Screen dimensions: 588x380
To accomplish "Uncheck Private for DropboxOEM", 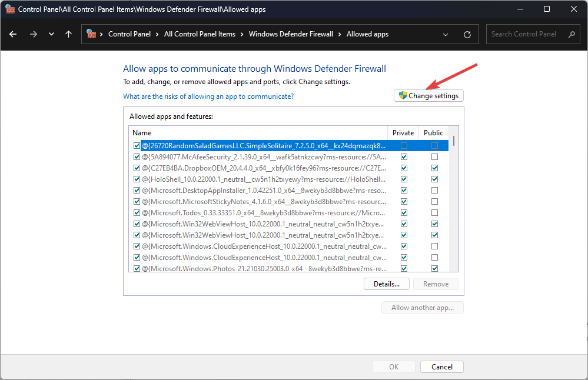I will (x=404, y=168).
